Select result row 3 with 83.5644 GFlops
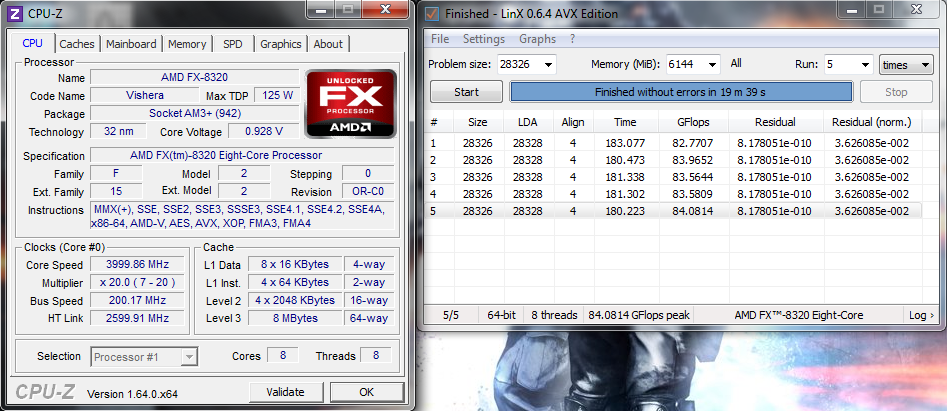This screenshot has width=947, height=411. (x=673, y=177)
